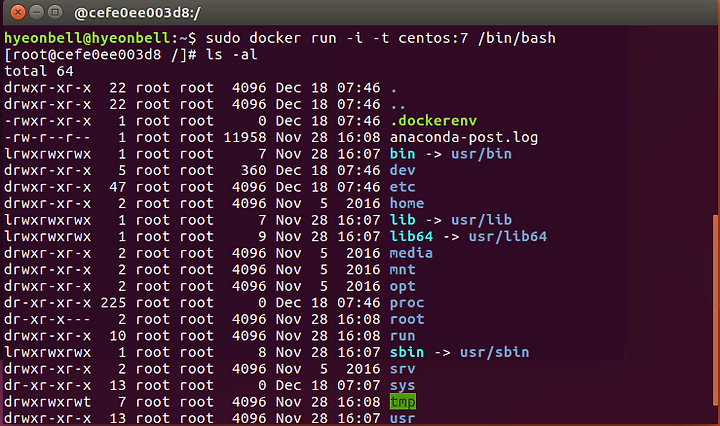
Task: Click the run directory name
Action: click(403, 336)
